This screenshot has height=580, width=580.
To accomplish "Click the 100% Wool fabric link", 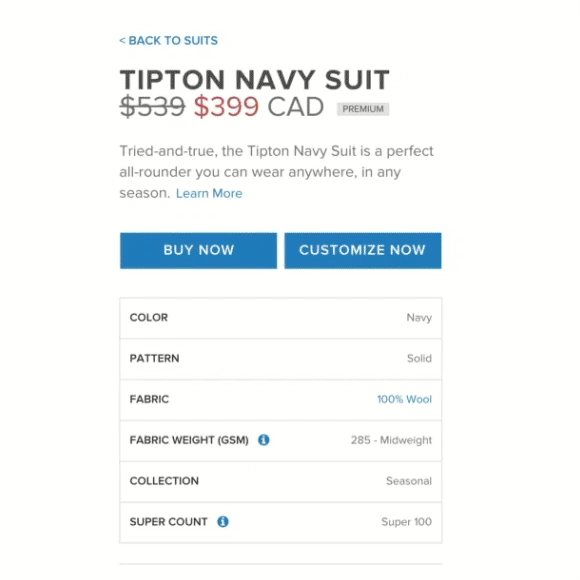I will pyautogui.click(x=404, y=399).
